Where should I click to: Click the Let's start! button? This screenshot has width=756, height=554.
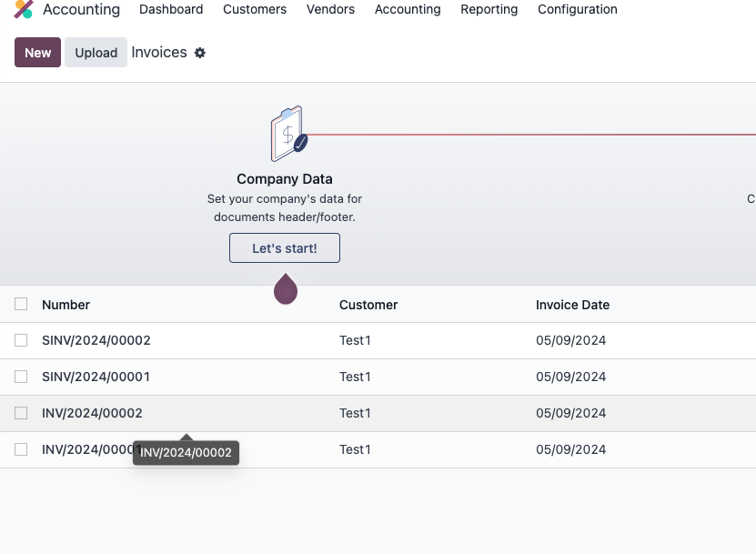pos(285,247)
